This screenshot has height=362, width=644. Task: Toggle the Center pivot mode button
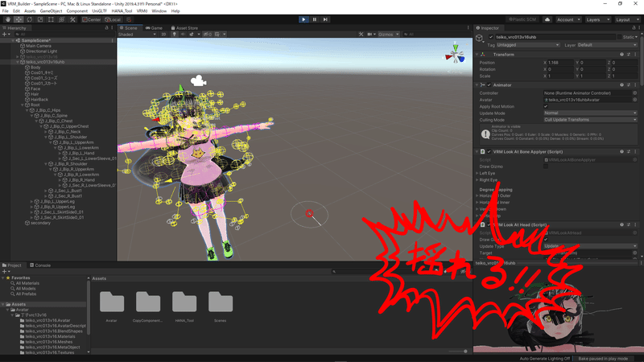[x=91, y=19]
